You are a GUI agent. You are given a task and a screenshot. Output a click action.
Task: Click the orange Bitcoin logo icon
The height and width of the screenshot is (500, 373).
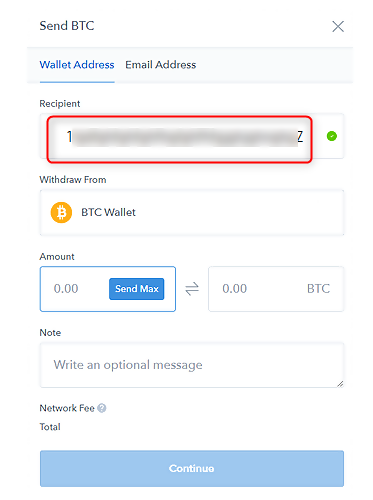point(61,212)
